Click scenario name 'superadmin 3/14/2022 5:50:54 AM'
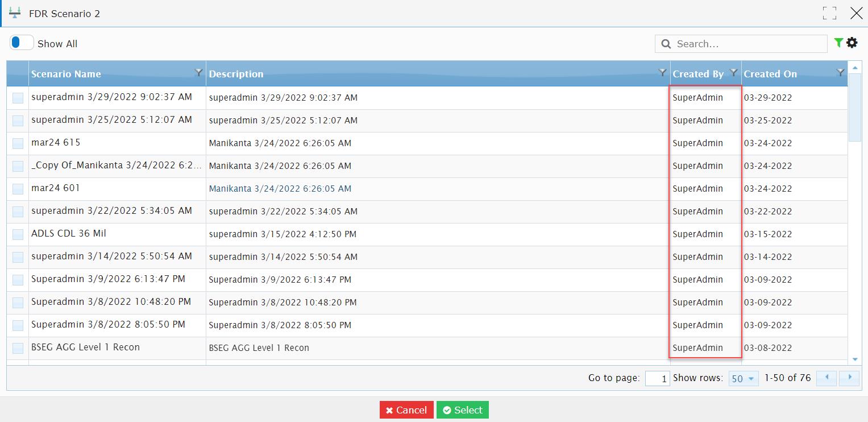Viewport: 868px width, 422px height. (112, 256)
